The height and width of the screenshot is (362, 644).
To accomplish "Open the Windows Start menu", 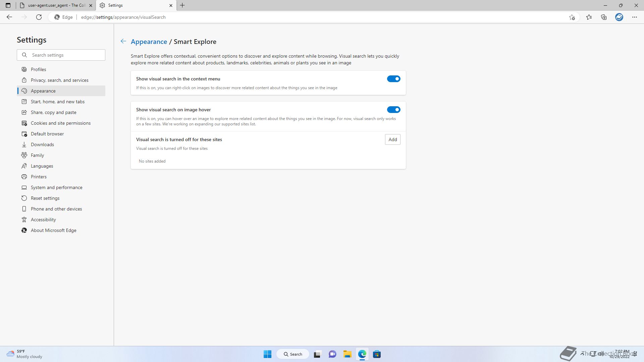I will 267,354.
